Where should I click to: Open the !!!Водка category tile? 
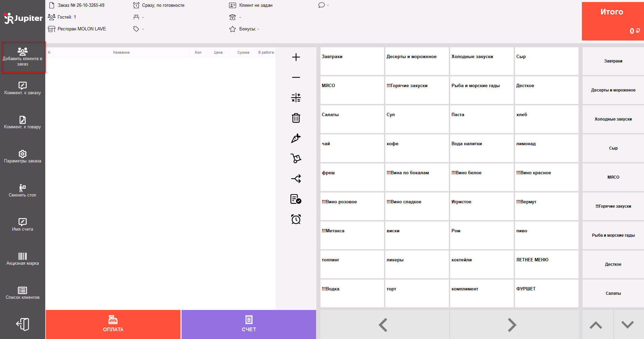coord(352,293)
